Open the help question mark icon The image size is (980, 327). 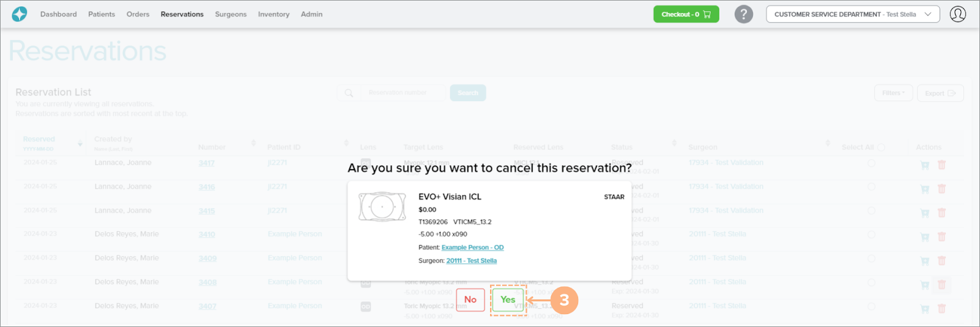pos(743,14)
